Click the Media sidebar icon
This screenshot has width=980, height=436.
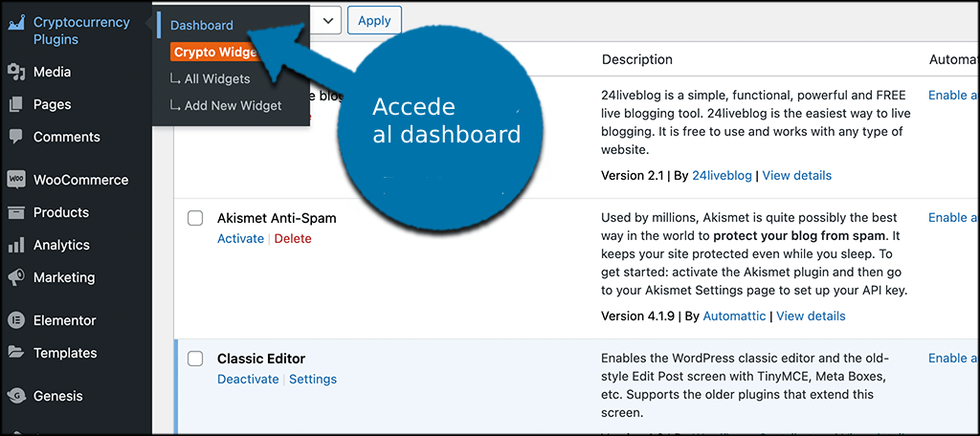(15, 72)
